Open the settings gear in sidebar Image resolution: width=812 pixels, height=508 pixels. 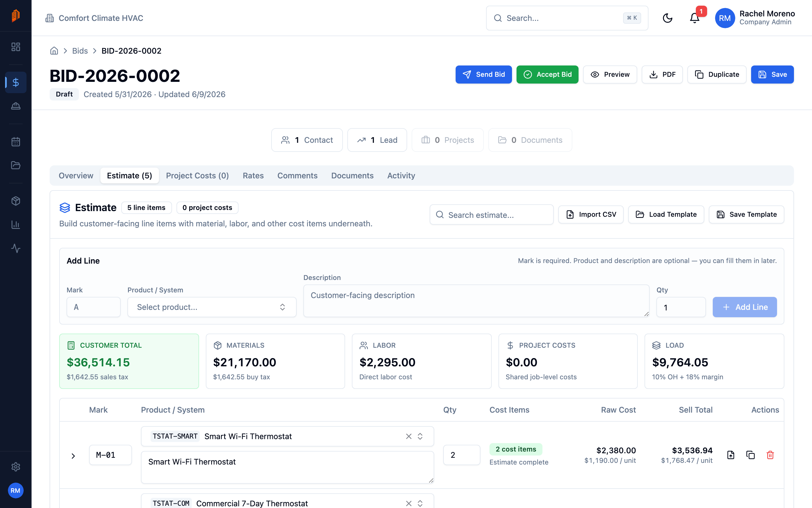coord(16,467)
